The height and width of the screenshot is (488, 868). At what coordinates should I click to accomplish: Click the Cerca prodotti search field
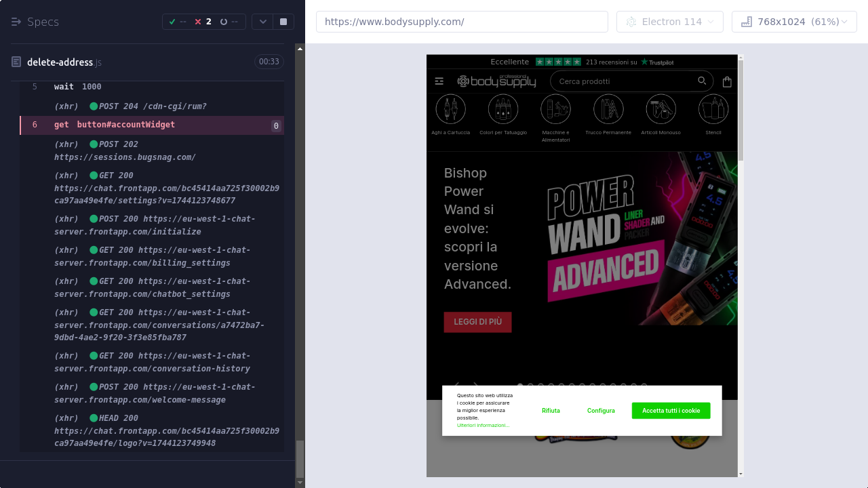[624, 81]
